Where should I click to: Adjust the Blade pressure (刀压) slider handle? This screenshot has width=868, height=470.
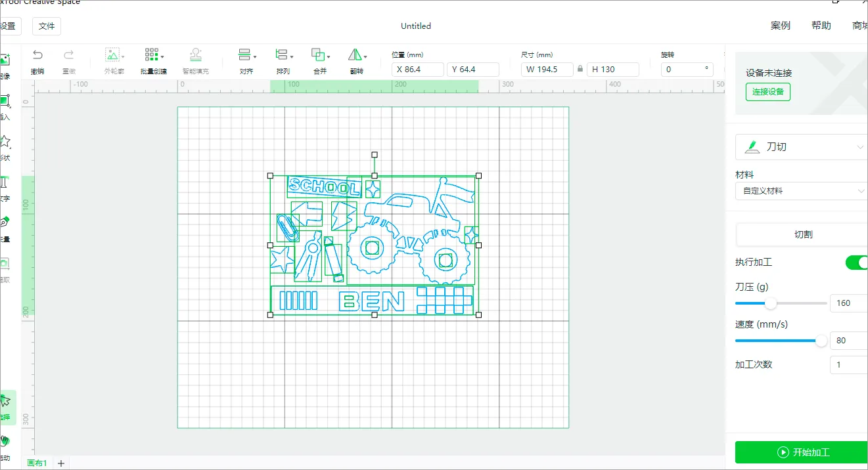coord(771,303)
